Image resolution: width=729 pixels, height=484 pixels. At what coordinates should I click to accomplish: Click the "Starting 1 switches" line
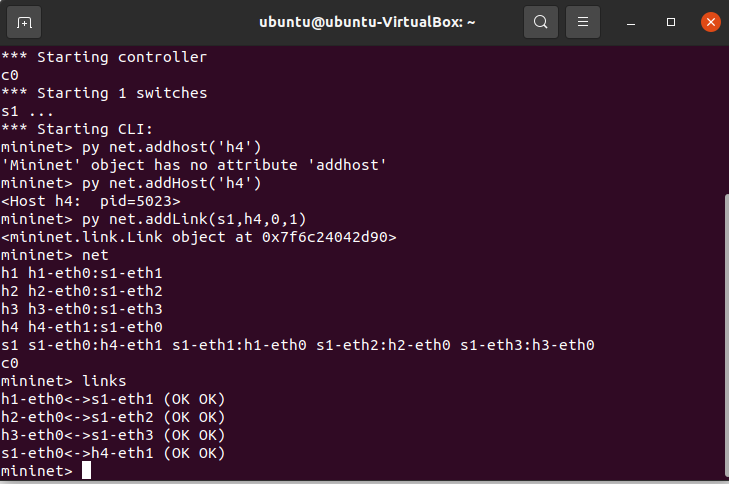104,93
